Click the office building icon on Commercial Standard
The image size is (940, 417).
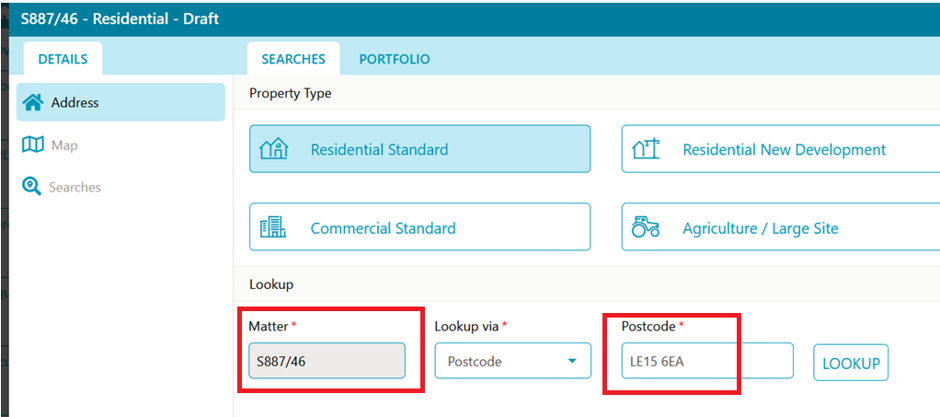(x=273, y=227)
